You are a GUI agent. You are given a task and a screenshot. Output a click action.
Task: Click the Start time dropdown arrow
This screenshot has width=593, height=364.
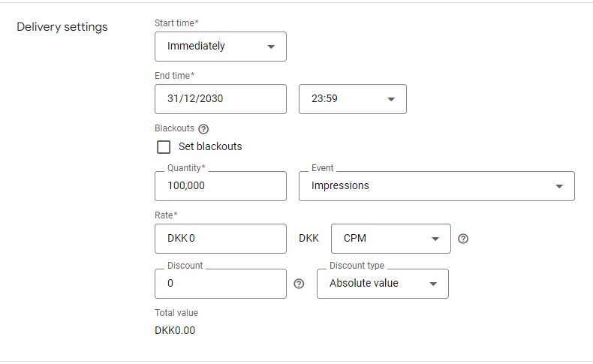[x=271, y=47]
